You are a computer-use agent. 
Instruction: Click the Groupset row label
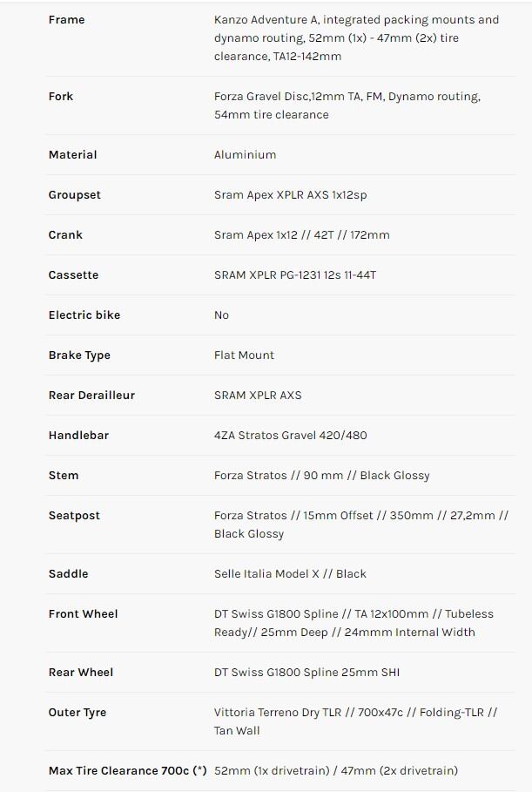pyautogui.click(x=75, y=195)
